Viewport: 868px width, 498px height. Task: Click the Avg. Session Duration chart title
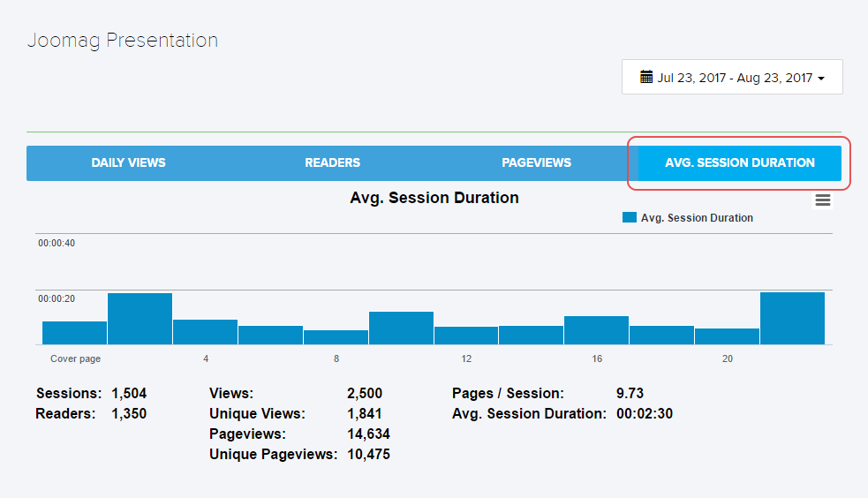(x=434, y=198)
